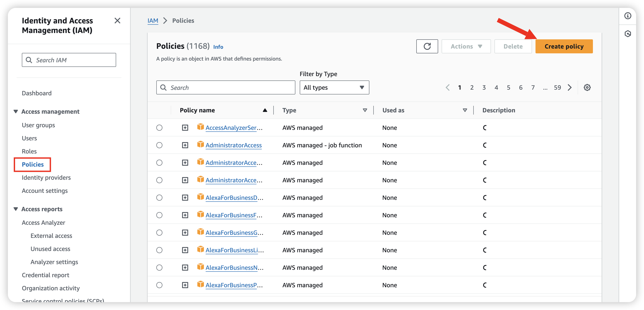644x310 pixels.
Task: Open Access Analyzer in the sidebar
Action: click(x=43, y=223)
